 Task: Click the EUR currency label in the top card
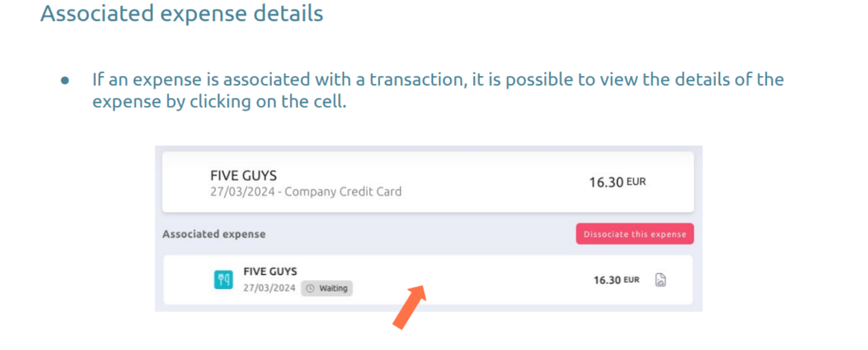click(x=636, y=182)
